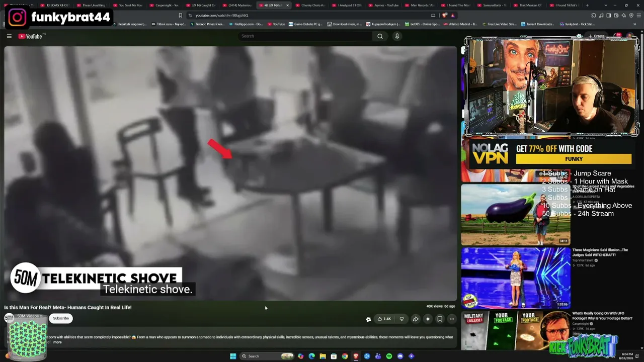This screenshot has width=644, height=362.
Task: Dislike the video with thumbs down
Action: [401, 319]
